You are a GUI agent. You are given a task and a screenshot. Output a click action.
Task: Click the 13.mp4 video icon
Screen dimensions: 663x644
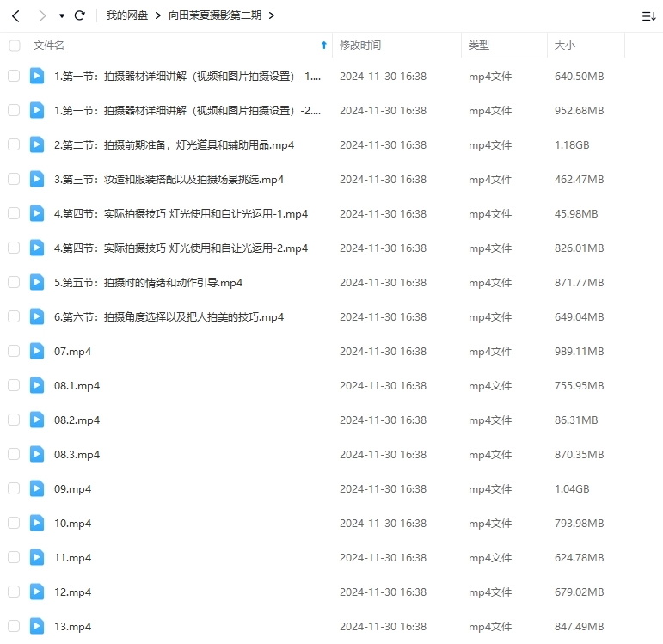(x=37, y=626)
